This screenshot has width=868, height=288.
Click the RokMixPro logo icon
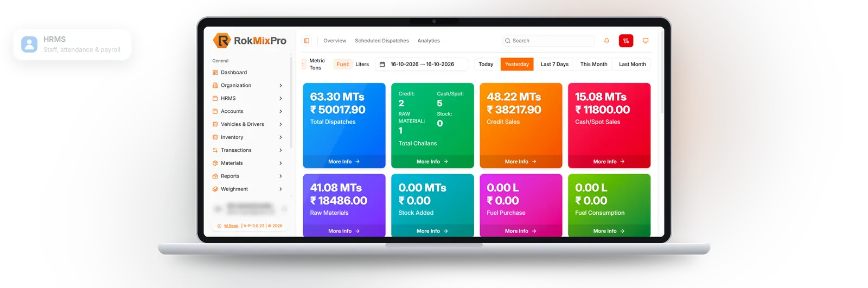[221, 41]
